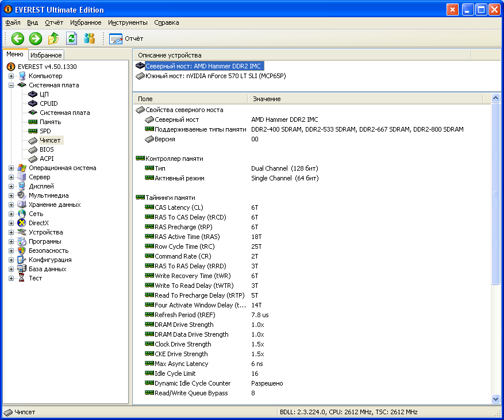Screen dimensions: 504x420
Task: Go up one level with folder arrow icon
Action: coord(53,38)
